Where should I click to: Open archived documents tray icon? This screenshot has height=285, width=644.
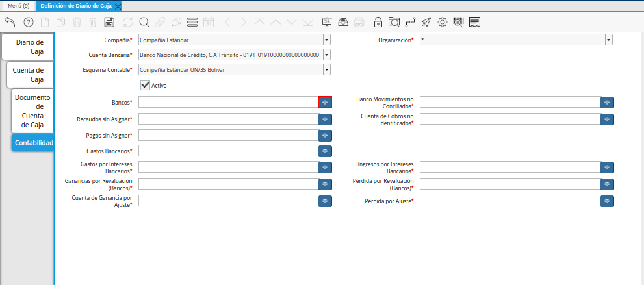point(343,22)
